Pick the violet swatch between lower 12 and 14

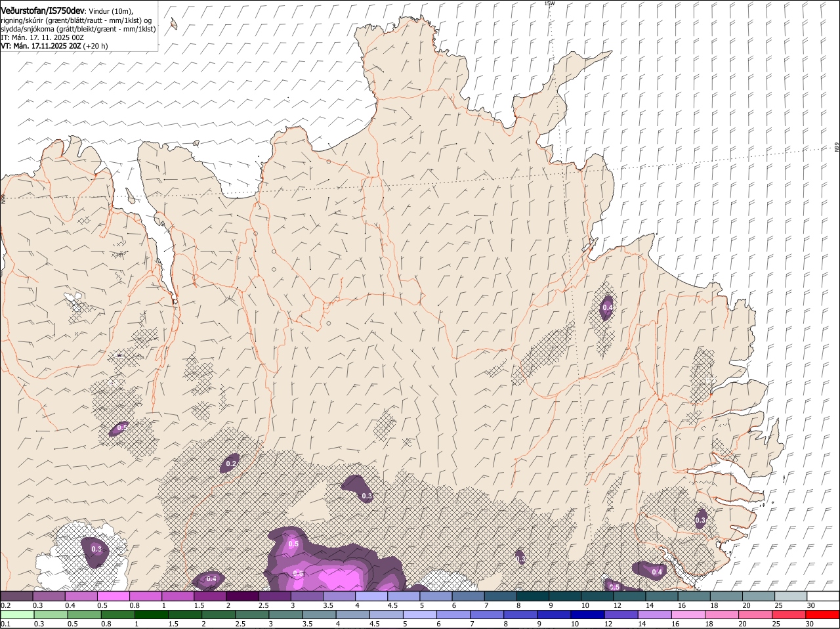(621, 615)
